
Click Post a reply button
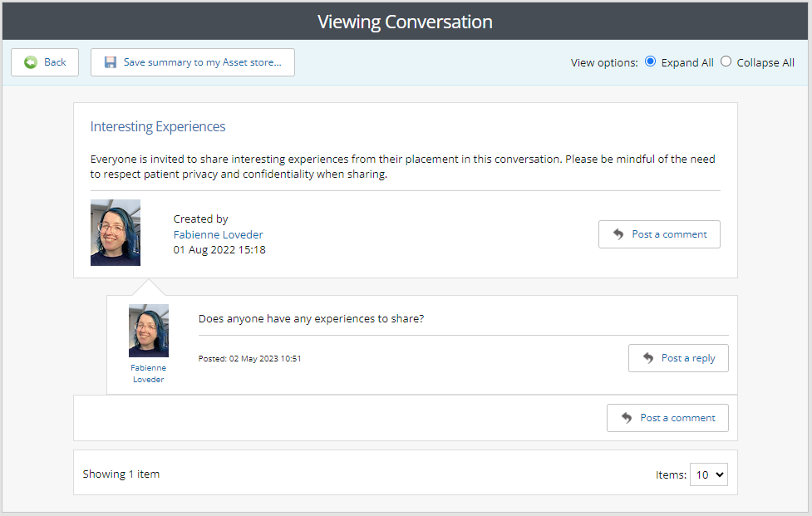678,358
